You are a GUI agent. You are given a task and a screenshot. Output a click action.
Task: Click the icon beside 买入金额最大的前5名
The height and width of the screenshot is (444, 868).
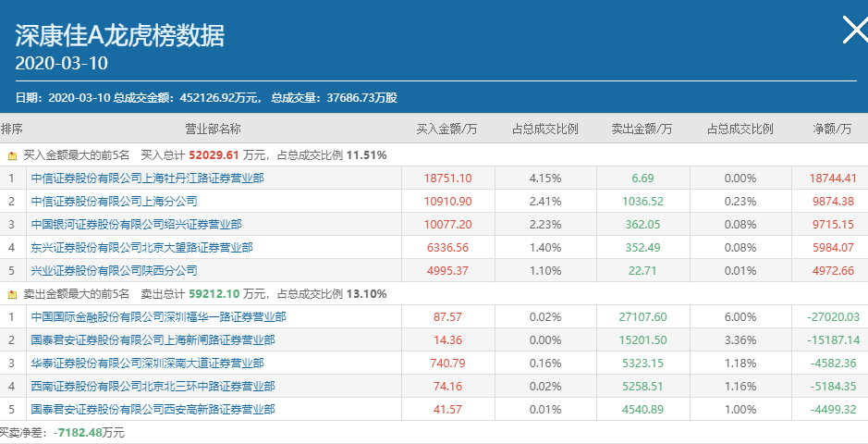tap(13, 155)
